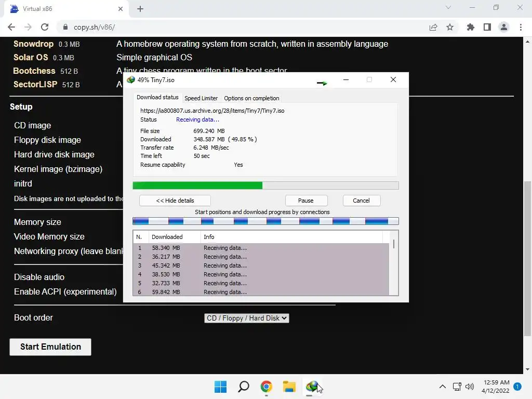Select the Virtual x86 tab
Viewport: 532px width, 399px height.
click(x=66, y=9)
